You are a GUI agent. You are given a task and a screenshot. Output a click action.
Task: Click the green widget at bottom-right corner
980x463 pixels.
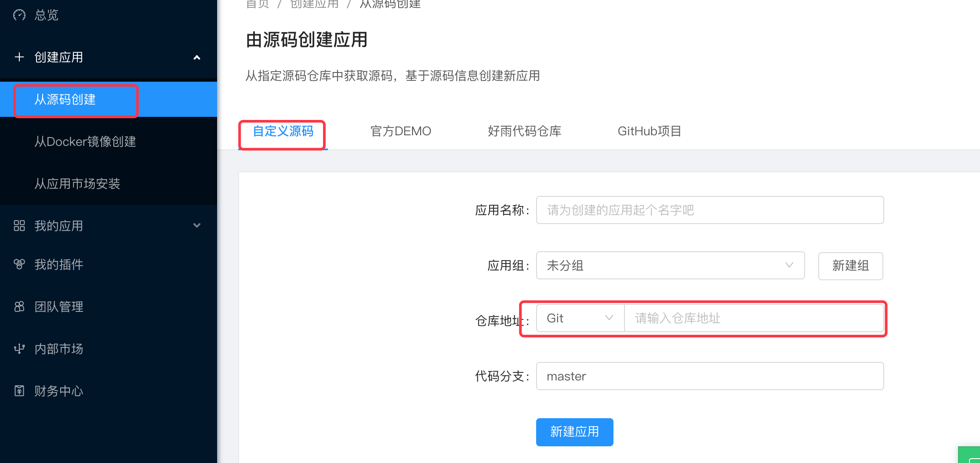970,455
